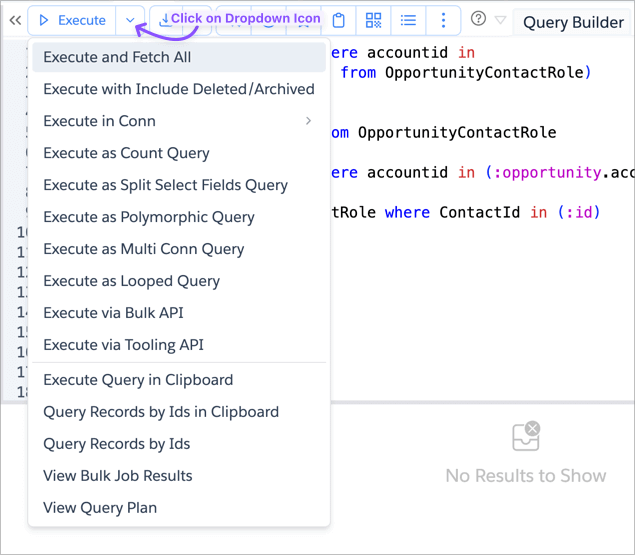Click the Execute button

[x=72, y=20]
